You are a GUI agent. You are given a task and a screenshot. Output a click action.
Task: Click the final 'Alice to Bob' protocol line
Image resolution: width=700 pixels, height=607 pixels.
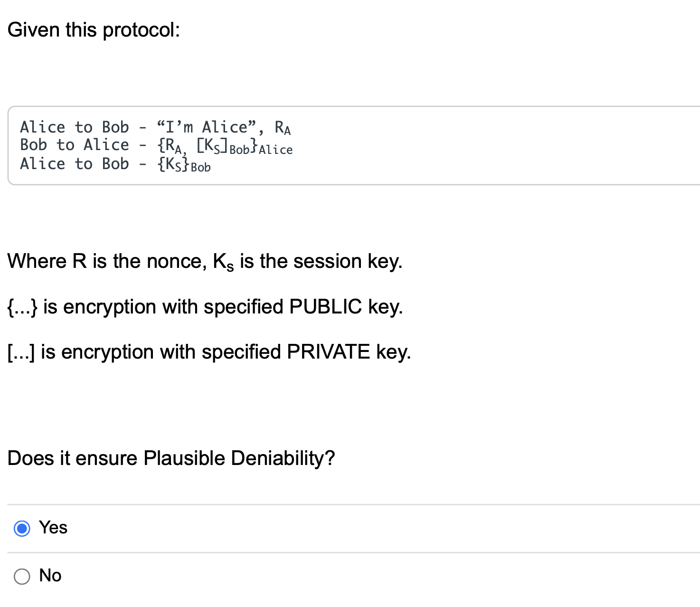click(115, 164)
